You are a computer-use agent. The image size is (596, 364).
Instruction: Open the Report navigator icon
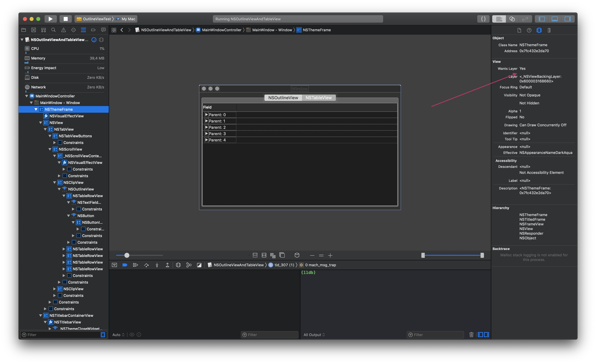point(103,30)
